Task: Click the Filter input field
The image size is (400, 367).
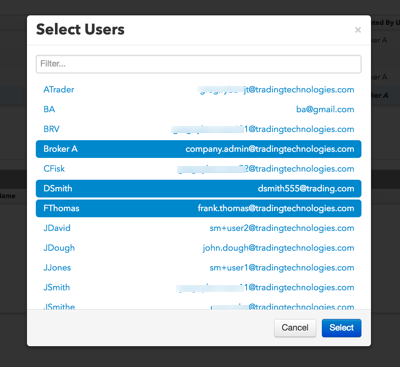Action: pyautogui.click(x=199, y=64)
